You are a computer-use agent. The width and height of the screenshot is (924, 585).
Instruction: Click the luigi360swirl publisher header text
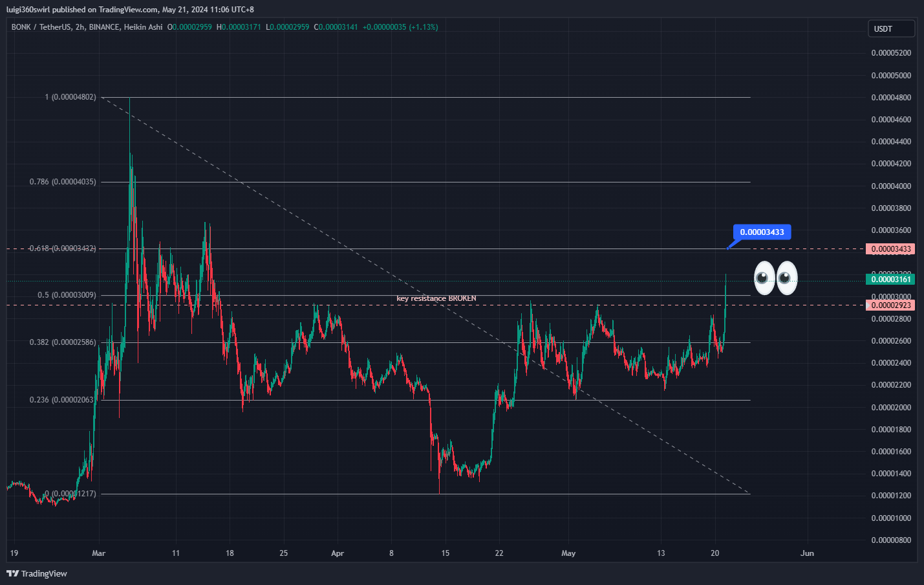tap(130, 10)
